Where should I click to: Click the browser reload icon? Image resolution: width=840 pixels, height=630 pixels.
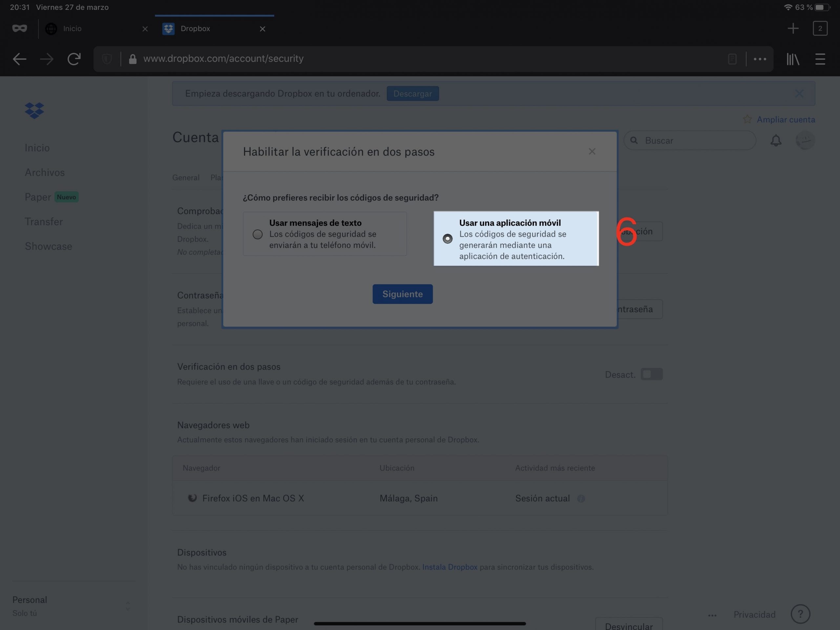pyautogui.click(x=74, y=59)
